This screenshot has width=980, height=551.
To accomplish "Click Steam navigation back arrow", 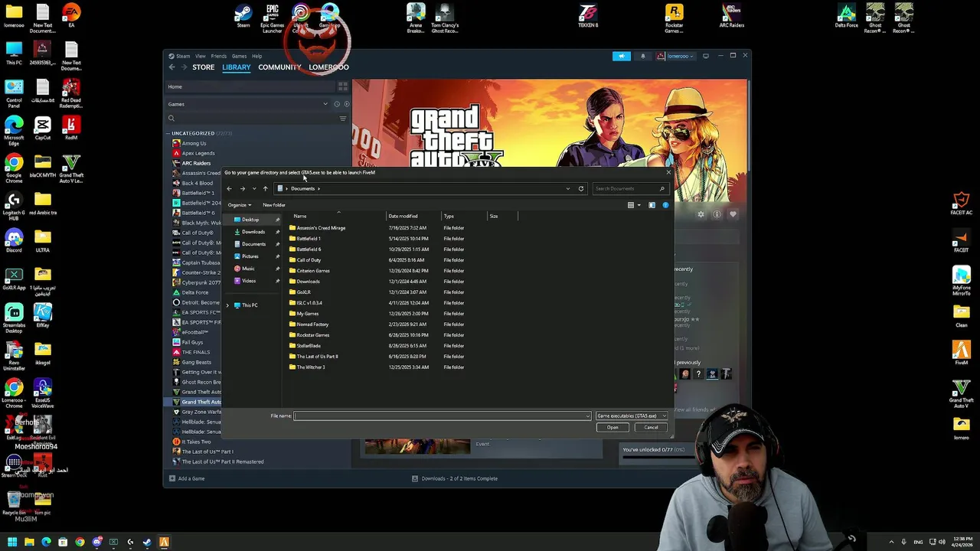I will 171,67.
